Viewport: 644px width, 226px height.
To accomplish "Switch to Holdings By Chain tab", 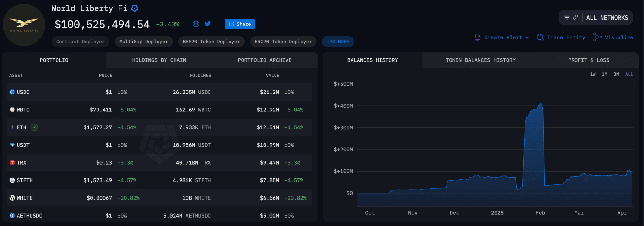I will coord(159,60).
